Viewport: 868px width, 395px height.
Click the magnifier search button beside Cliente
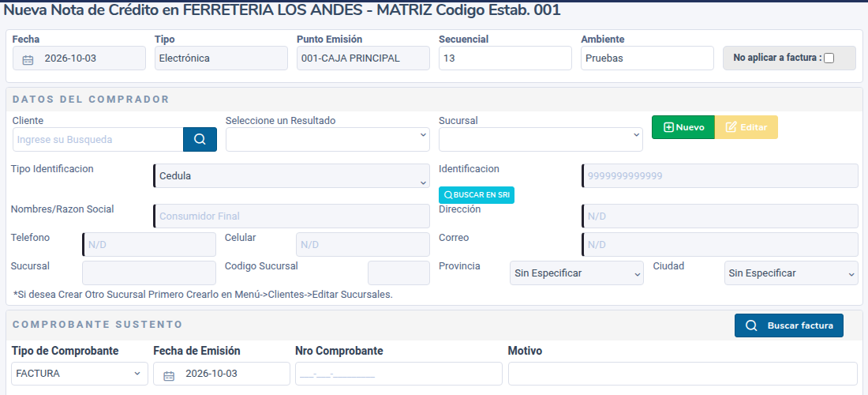[x=200, y=139]
